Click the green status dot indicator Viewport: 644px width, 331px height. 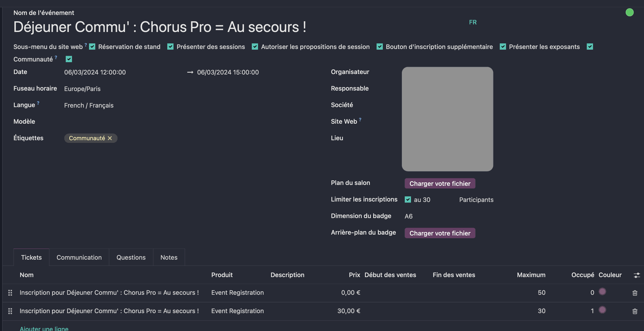(x=630, y=12)
